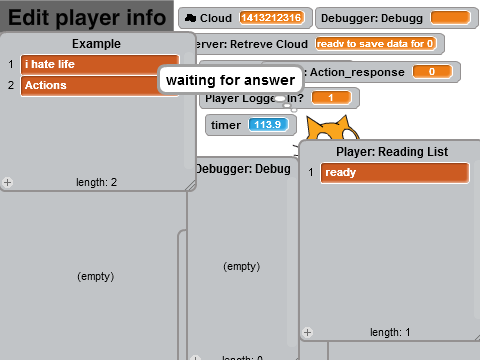Viewport: 480px width, 360px height.
Task: Click the 'Edit player info' title
Action: pos(87,17)
